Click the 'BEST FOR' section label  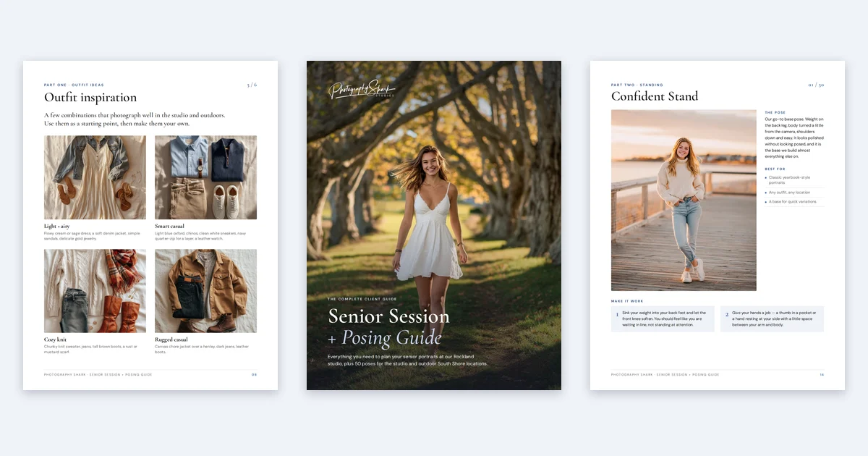click(775, 169)
